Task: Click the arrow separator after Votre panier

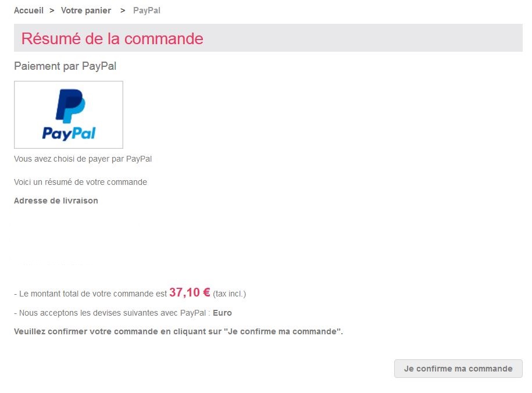Action: click(123, 10)
